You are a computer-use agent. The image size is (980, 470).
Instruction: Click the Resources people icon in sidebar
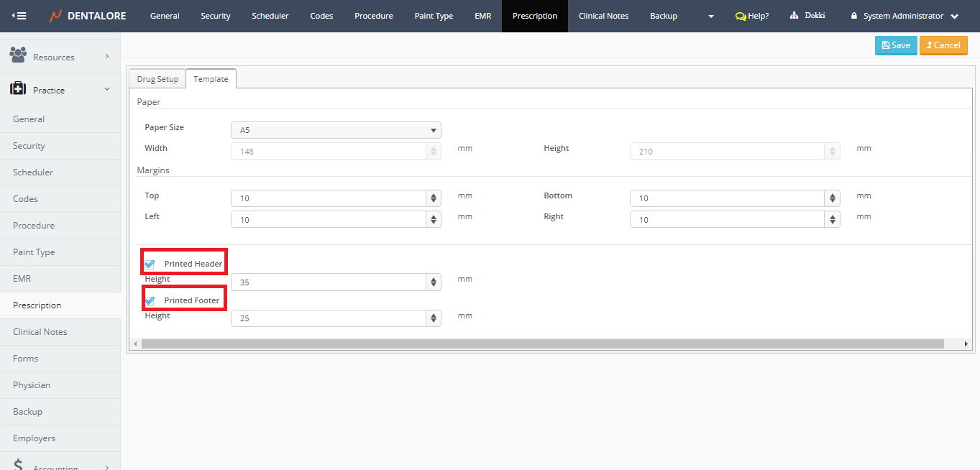18,55
